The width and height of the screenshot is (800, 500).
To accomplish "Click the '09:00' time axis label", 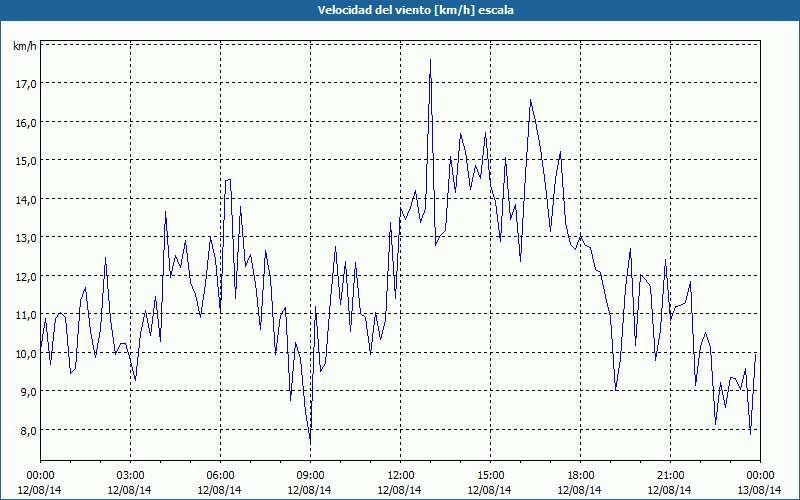I will 310,476.
